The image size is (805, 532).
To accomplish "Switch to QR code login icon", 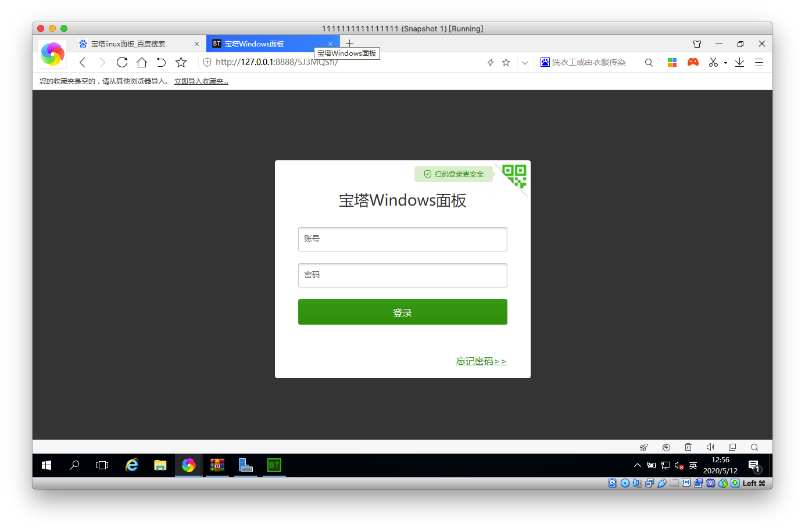I will (x=515, y=175).
